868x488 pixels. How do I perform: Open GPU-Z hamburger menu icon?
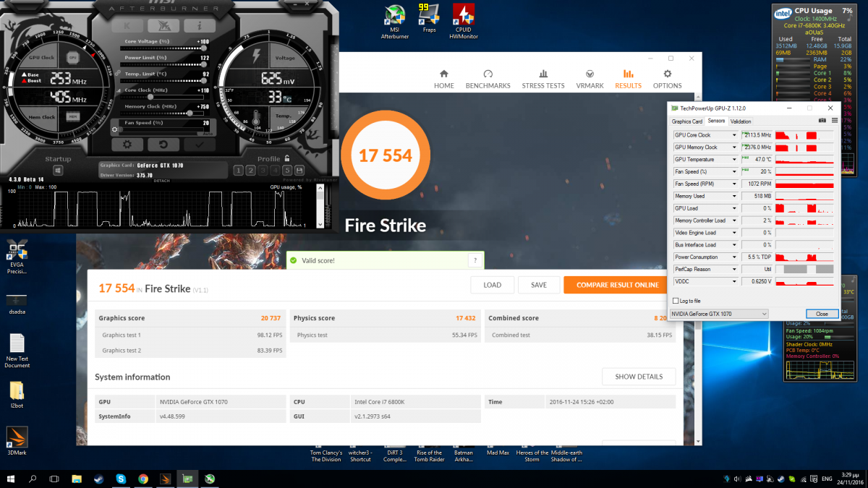[x=834, y=121]
